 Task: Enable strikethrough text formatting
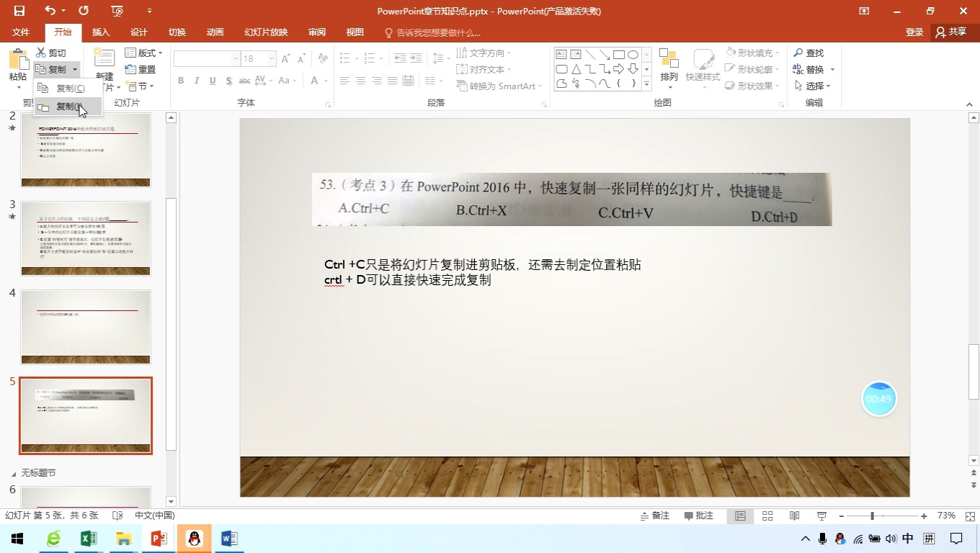[244, 81]
